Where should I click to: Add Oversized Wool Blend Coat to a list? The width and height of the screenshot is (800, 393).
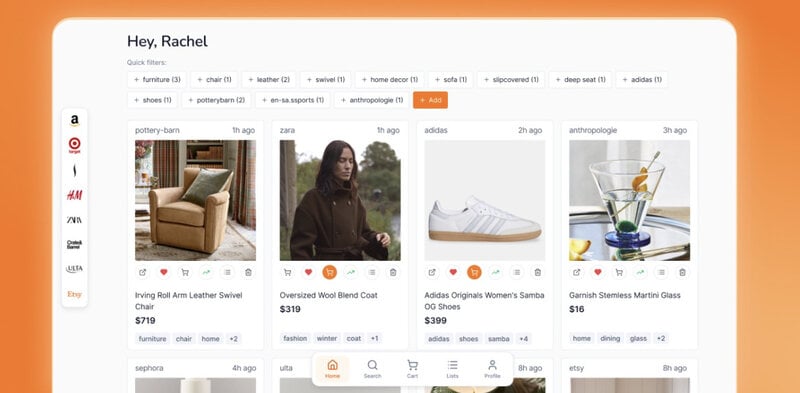click(x=372, y=273)
